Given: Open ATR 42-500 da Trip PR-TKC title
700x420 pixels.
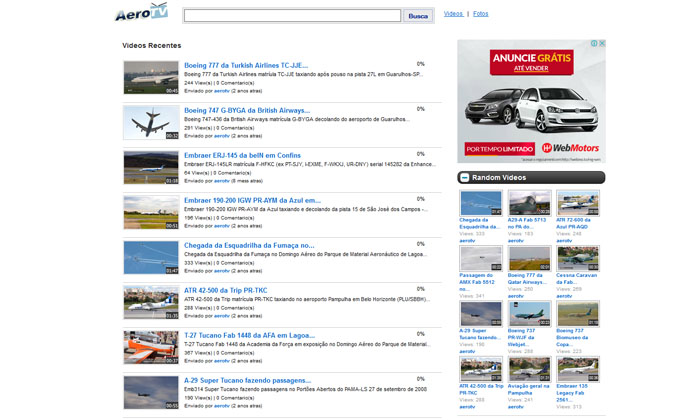Looking at the screenshot, I should point(226,290).
